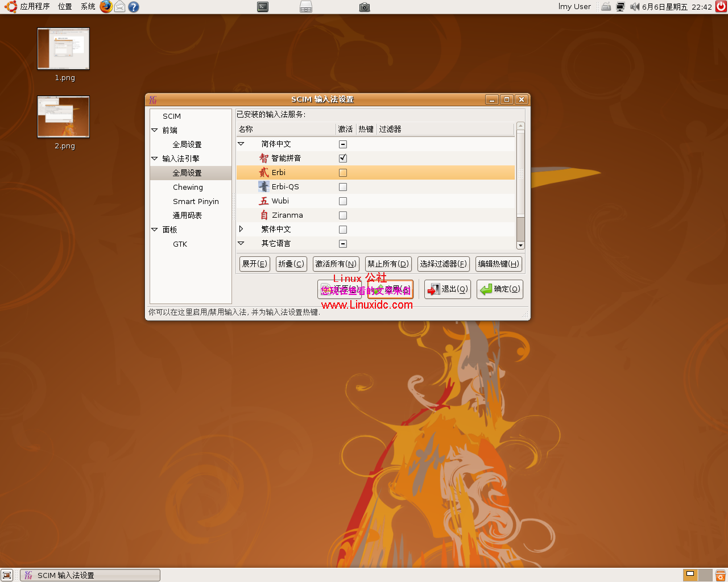Screen dimensions: 728x582
Task: Click the 确定(O) button
Action: tap(500, 289)
